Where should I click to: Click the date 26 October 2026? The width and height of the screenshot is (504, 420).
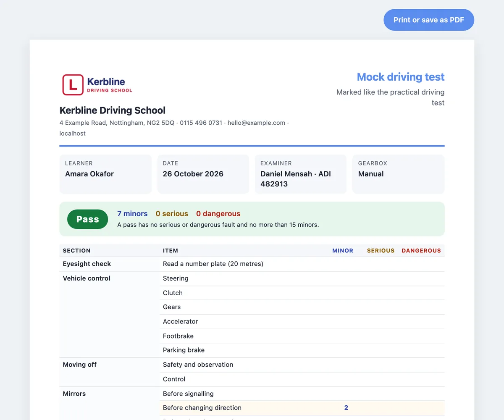[193, 174]
